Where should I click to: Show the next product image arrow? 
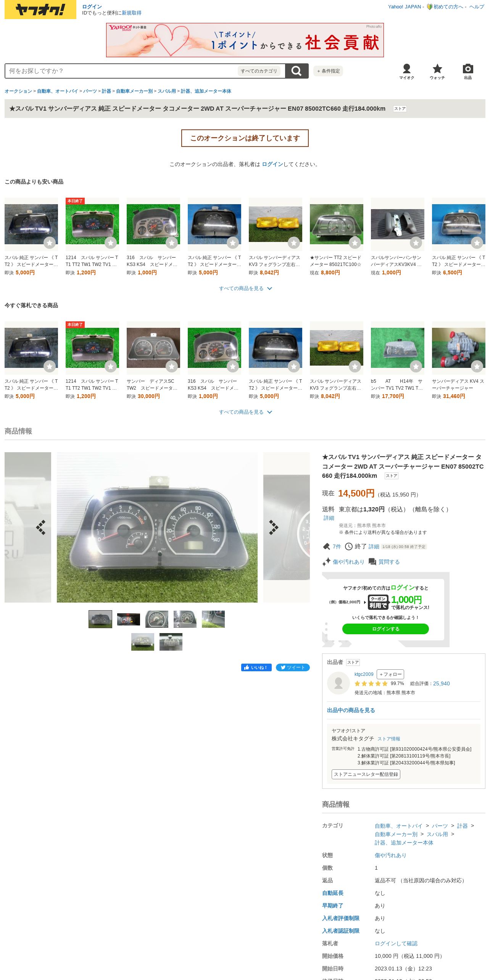[274, 527]
